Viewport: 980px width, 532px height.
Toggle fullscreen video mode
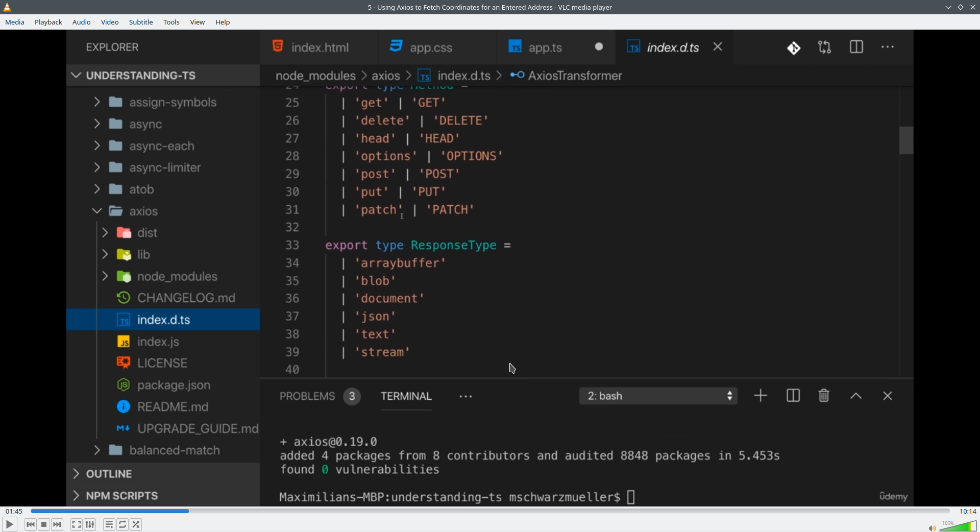tap(76, 524)
